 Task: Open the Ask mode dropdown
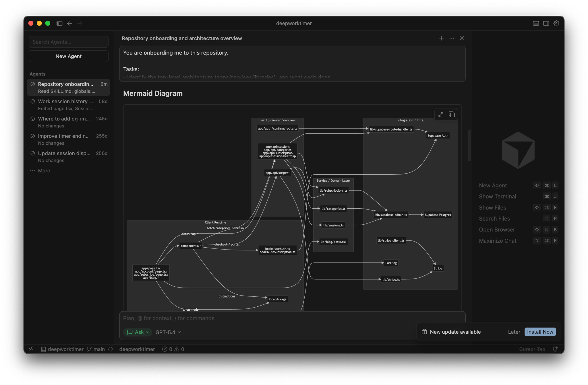pos(138,332)
